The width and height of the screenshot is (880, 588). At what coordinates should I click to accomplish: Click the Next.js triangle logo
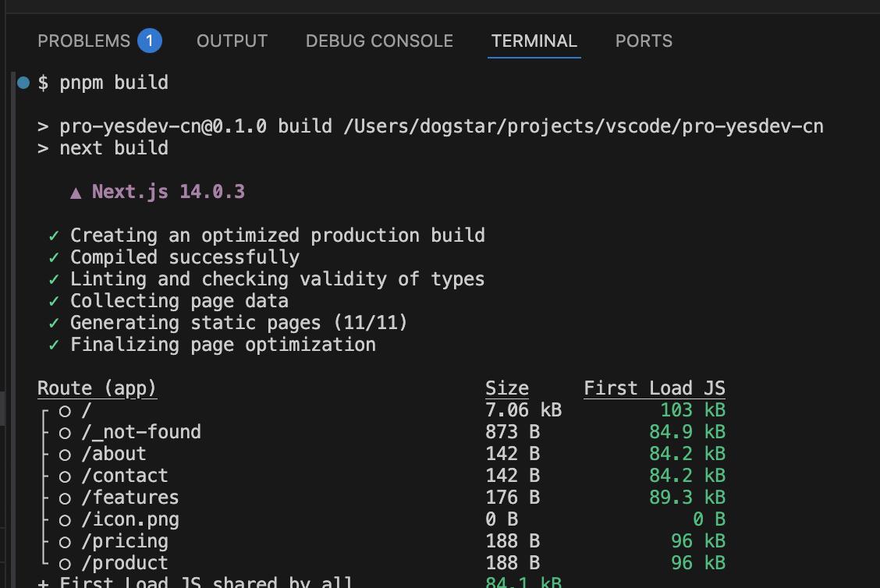tap(76, 193)
